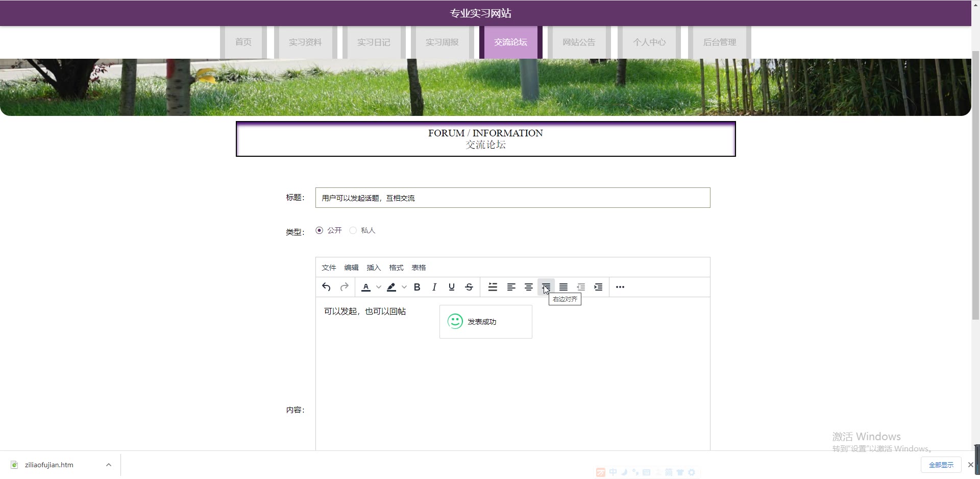Click the redo arrow in the editor toolbar

click(344, 287)
